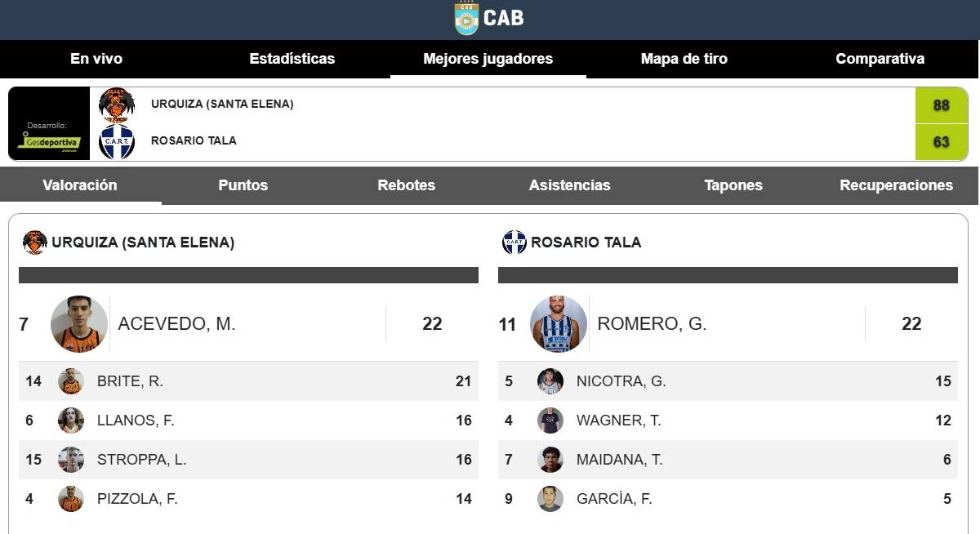Go to Mapa de tiro tab
The height and width of the screenshot is (534, 980).
pyautogui.click(x=684, y=59)
